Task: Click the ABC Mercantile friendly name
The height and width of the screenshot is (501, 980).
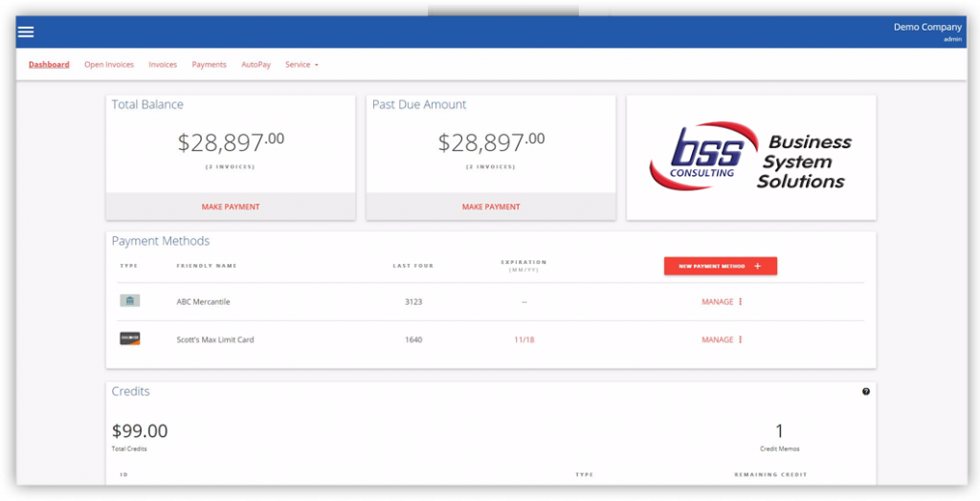Action: pyautogui.click(x=203, y=302)
